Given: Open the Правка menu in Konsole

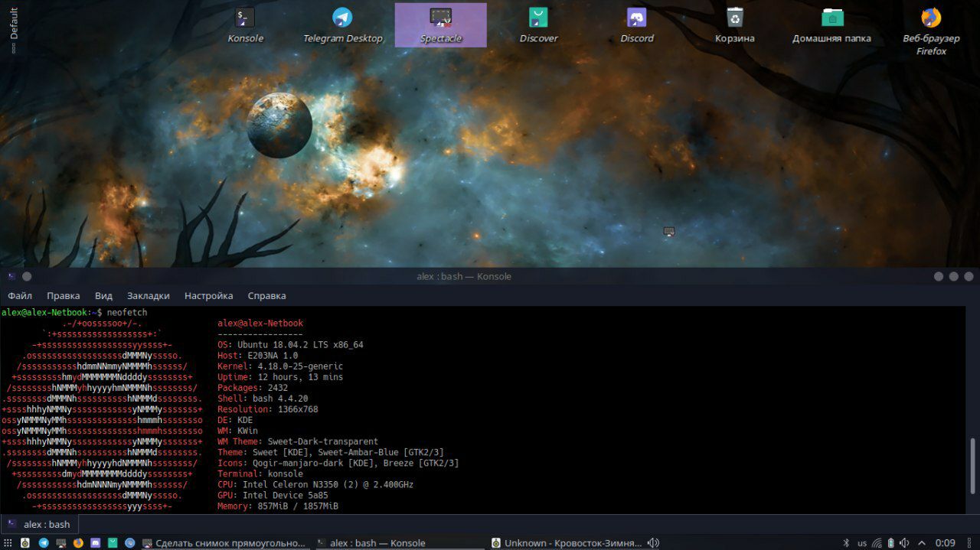Looking at the screenshot, I should click(x=64, y=295).
